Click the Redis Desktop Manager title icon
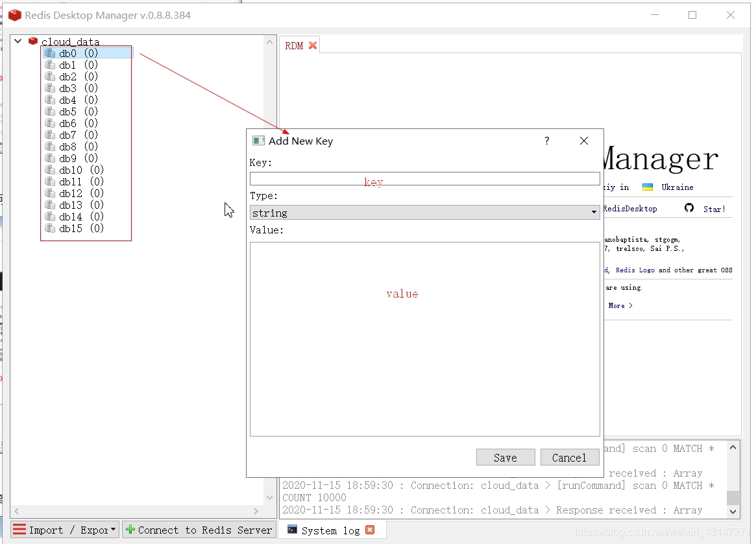 (15, 15)
